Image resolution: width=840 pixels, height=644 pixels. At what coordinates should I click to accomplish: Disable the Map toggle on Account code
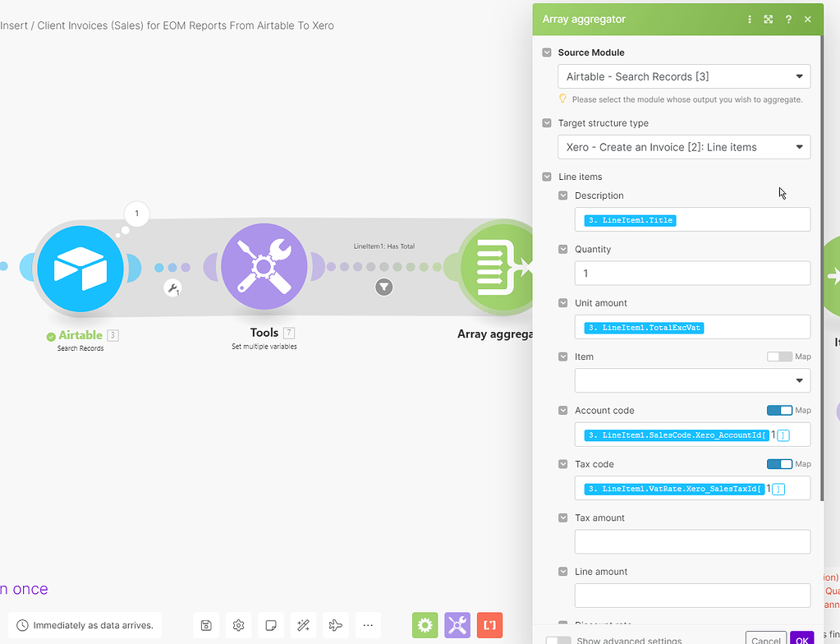click(779, 410)
